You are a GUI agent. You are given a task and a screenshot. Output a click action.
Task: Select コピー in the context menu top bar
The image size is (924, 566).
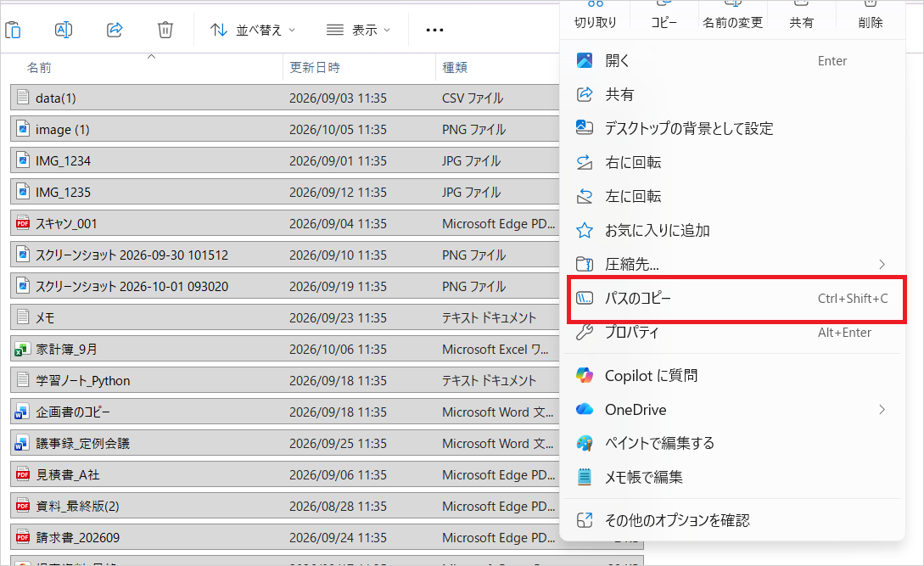[x=664, y=22]
